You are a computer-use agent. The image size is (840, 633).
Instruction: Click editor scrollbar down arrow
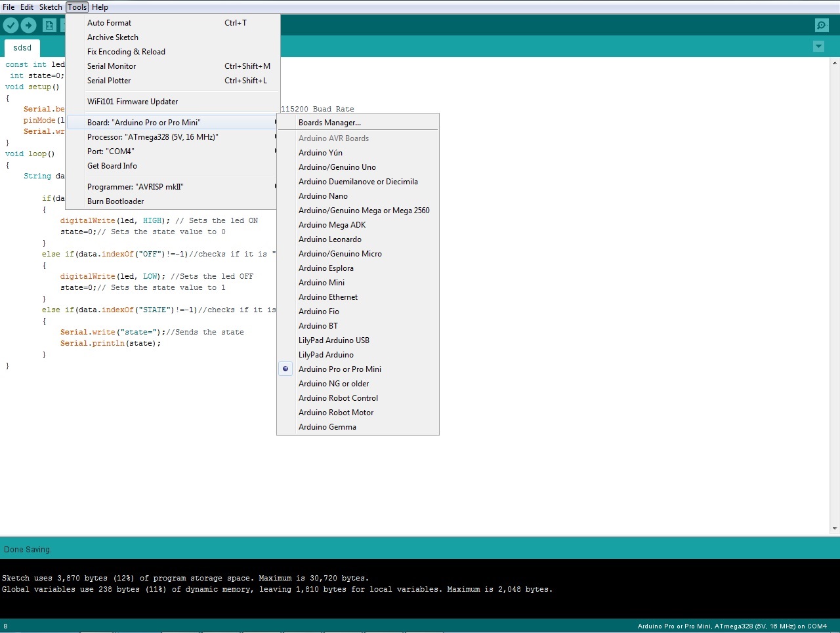pyautogui.click(x=835, y=528)
